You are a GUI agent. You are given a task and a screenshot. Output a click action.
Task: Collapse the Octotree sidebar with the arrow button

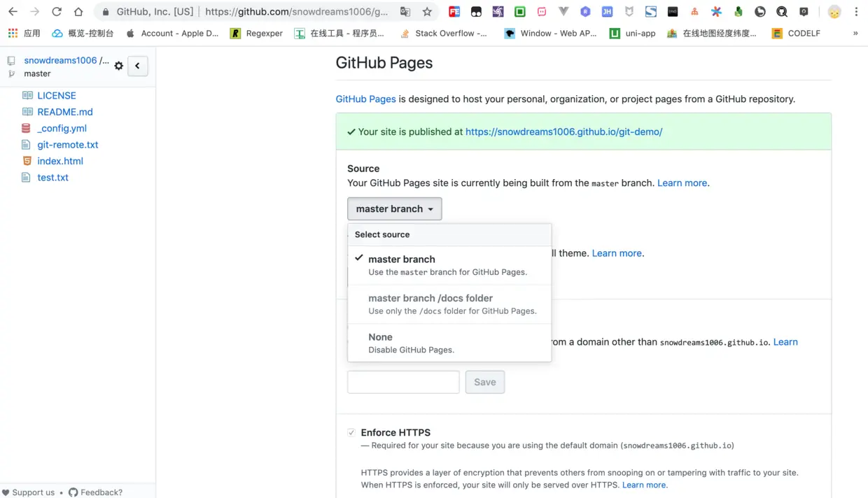[137, 66]
